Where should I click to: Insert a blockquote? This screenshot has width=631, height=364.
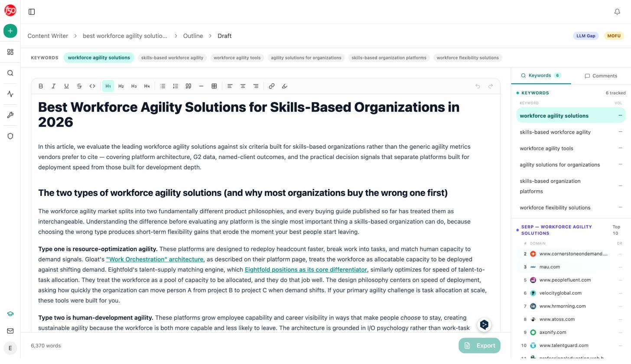tap(189, 86)
